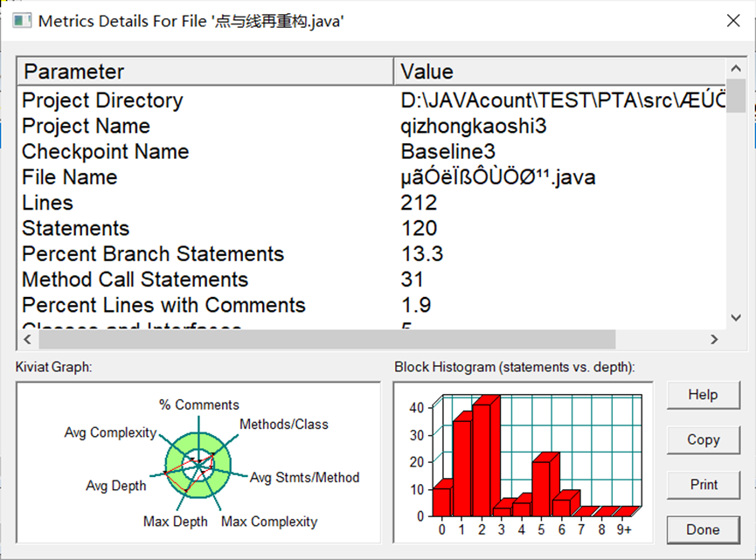Click the Block Histogram chart
Viewport: 756px width, 560px height.
tap(524, 463)
